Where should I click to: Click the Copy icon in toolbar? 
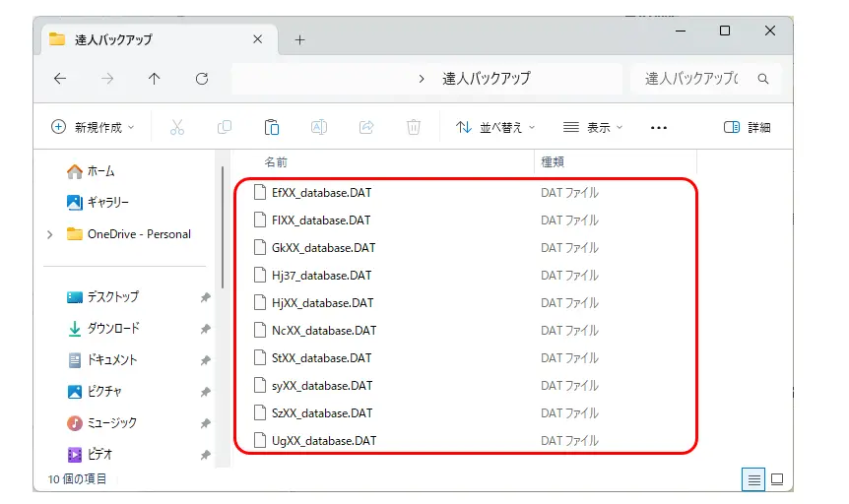[x=225, y=127]
